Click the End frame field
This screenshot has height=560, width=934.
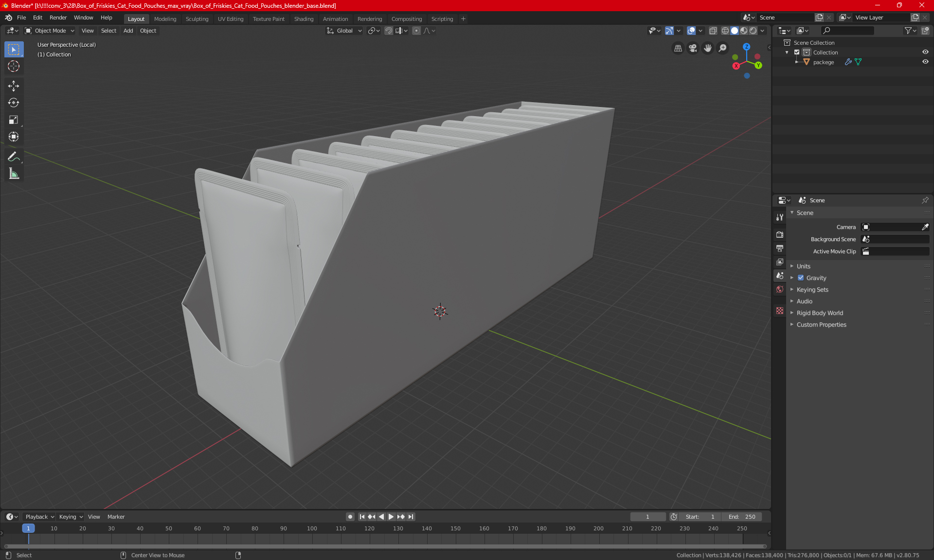click(742, 517)
